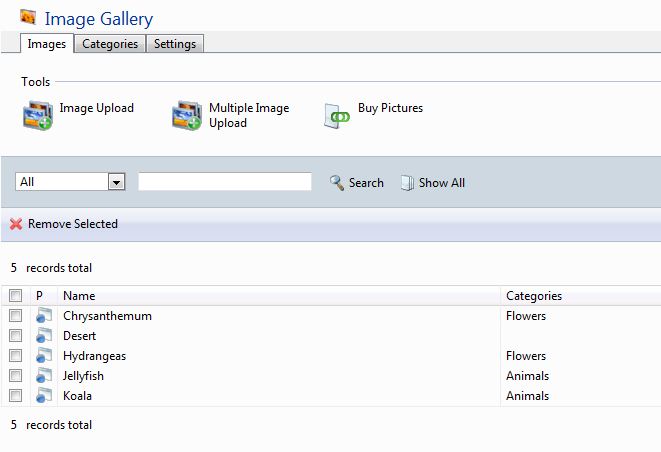
Task: Click the Image Upload icon
Action: [37, 116]
